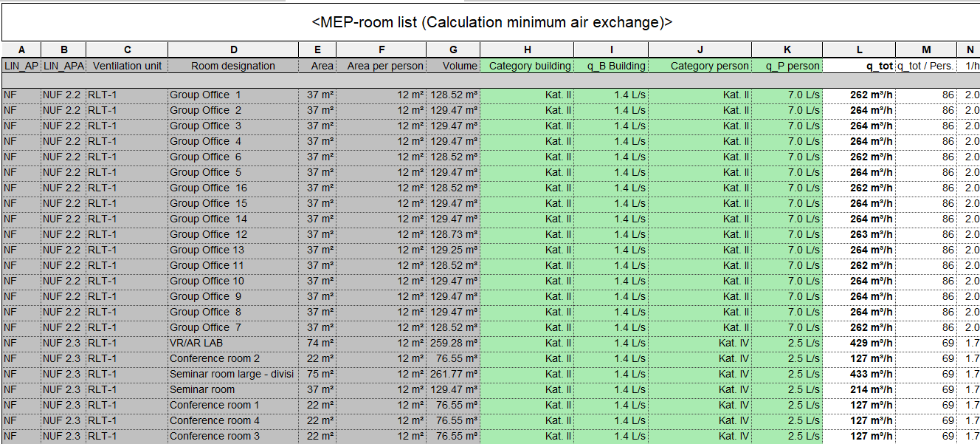Select the 259.28 m³ volume cell
The image size is (980, 444).
pos(454,343)
